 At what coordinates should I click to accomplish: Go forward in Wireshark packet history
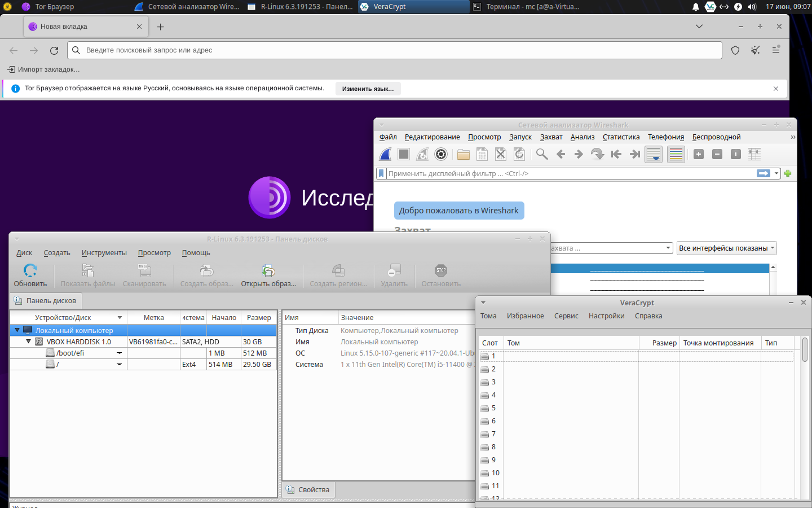[579, 154]
